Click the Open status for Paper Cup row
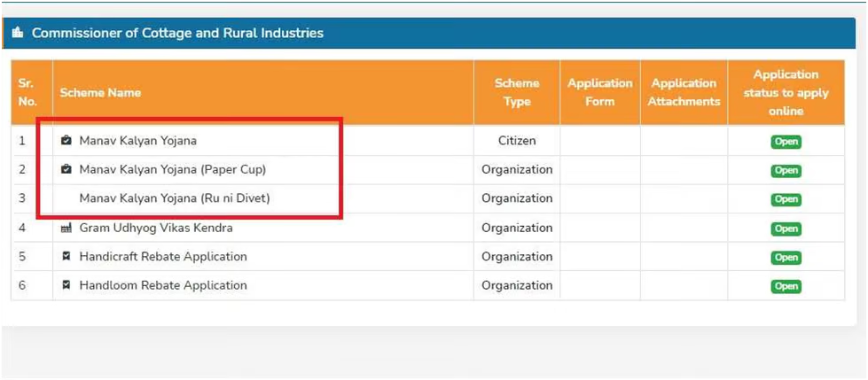 786,170
